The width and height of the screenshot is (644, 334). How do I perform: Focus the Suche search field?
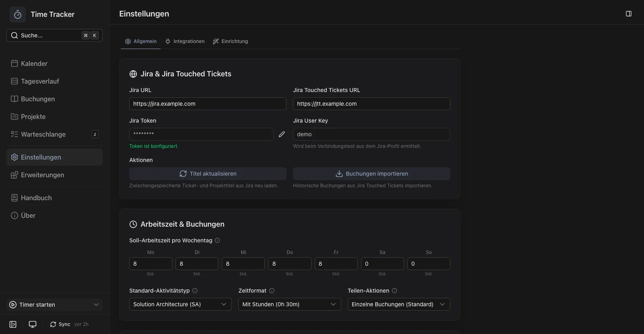click(54, 35)
